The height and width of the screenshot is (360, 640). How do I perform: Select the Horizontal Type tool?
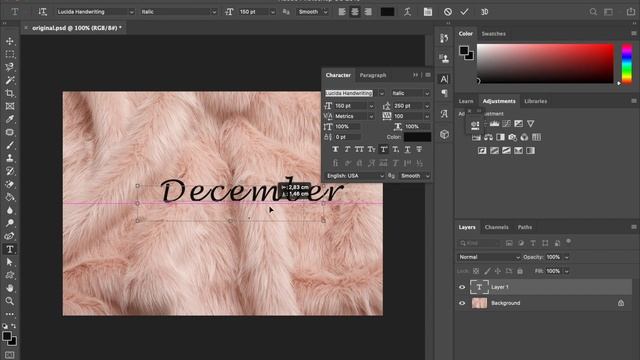[x=10, y=249]
